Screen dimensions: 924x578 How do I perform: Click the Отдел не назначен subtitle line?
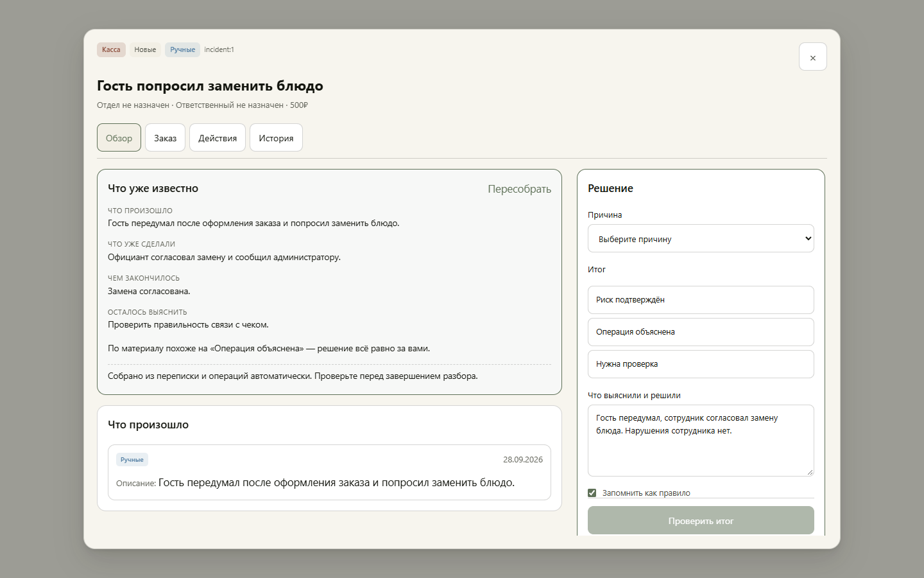point(202,105)
